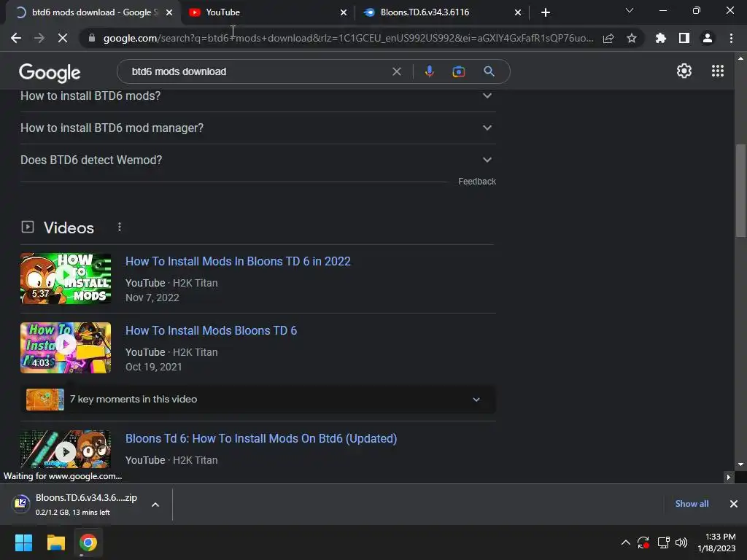Play the 4:03 video thumbnail

coord(66,348)
